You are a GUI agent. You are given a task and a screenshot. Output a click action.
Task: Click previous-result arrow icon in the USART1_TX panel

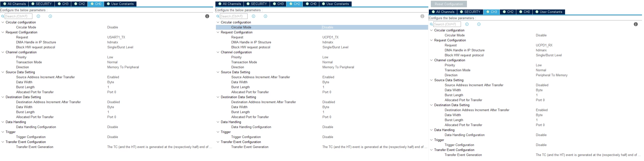[x=38, y=16]
